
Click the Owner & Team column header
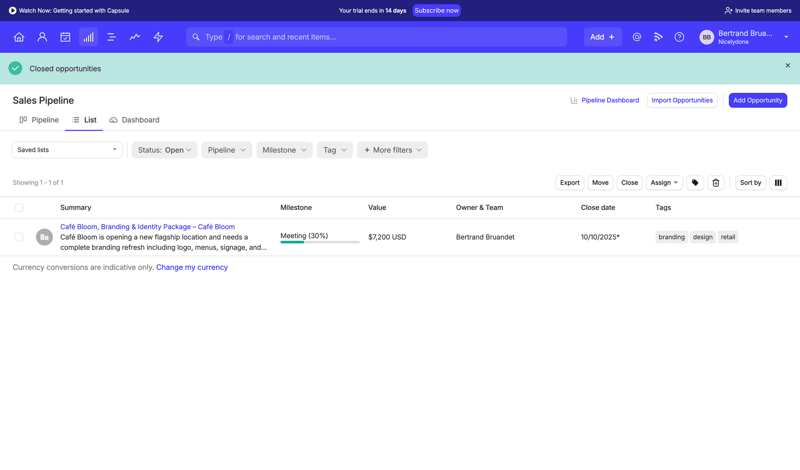(x=480, y=207)
